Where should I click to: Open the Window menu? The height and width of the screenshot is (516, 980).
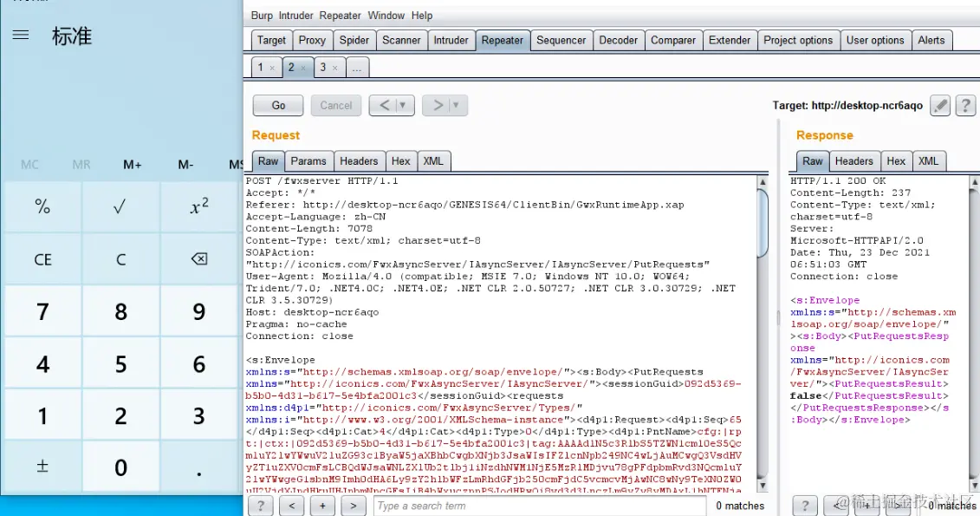pos(386,16)
